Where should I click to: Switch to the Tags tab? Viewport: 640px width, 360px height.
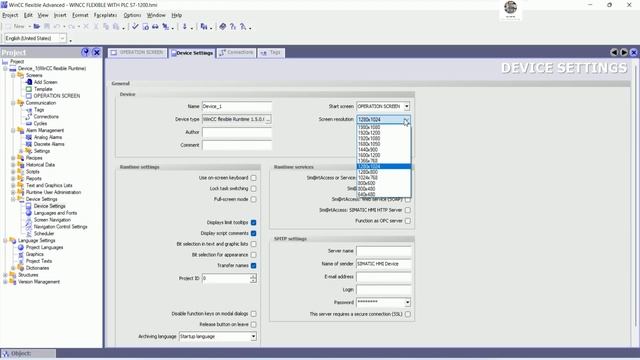point(271,53)
